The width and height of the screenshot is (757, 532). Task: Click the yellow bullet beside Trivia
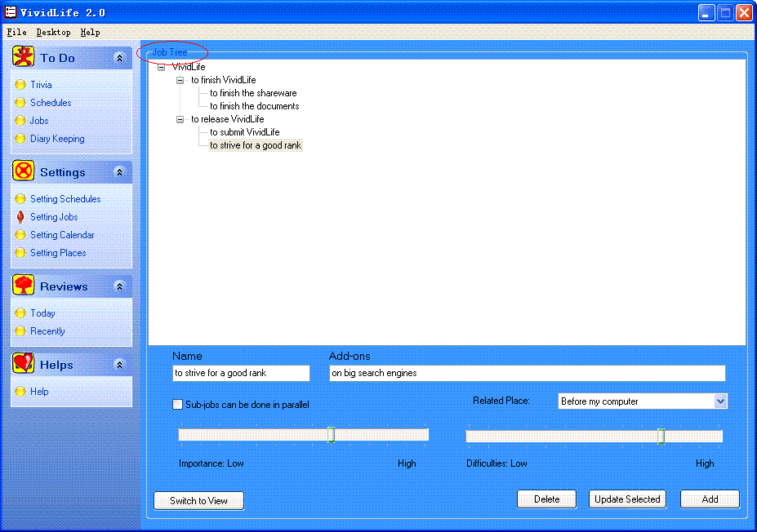coord(20,85)
